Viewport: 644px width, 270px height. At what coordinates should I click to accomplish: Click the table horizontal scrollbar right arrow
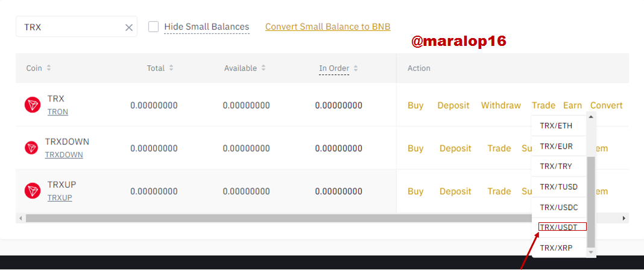pyautogui.click(x=624, y=217)
